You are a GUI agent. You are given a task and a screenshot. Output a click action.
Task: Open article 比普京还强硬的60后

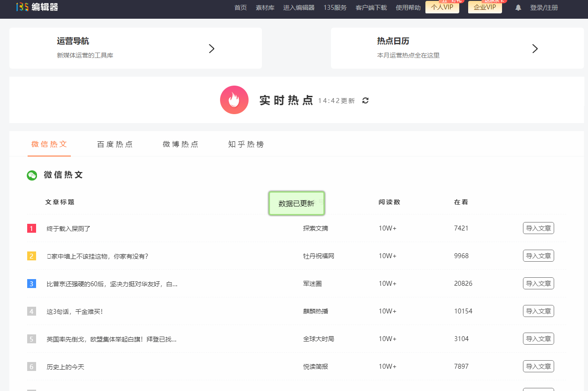click(x=112, y=284)
